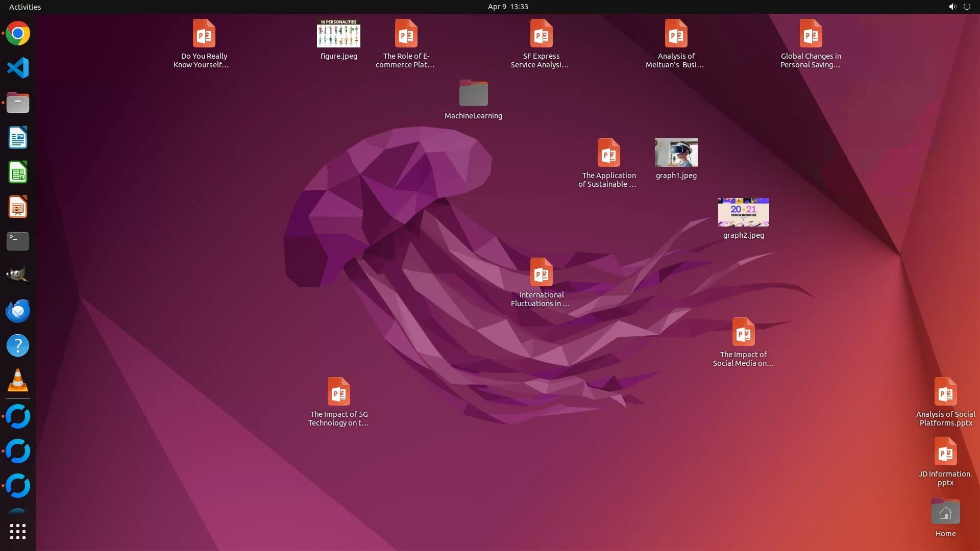Open LibreOffice Writer in the dock

pos(18,138)
